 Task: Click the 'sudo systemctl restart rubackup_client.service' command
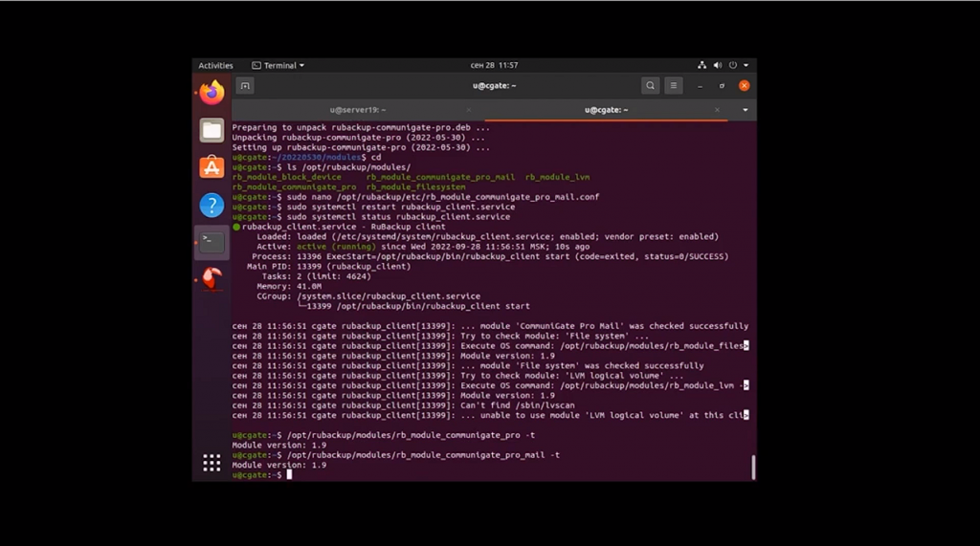coord(401,207)
